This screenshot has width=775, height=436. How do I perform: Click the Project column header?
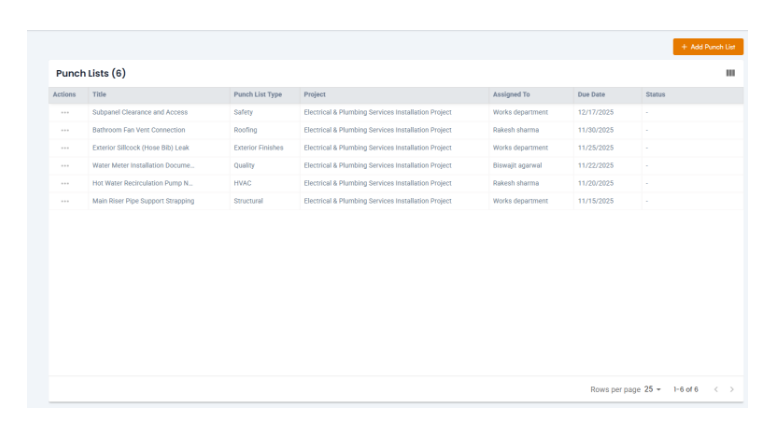click(314, 95)
